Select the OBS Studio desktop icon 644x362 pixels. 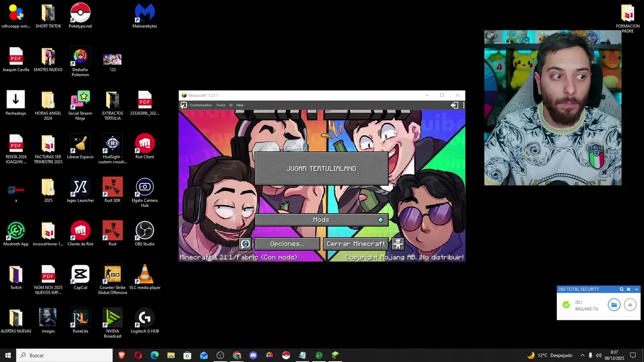pos(144,234)
